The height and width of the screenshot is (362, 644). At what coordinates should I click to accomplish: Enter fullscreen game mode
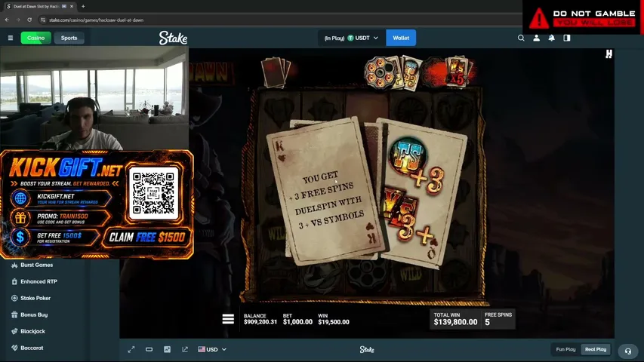tap(131, 349)
